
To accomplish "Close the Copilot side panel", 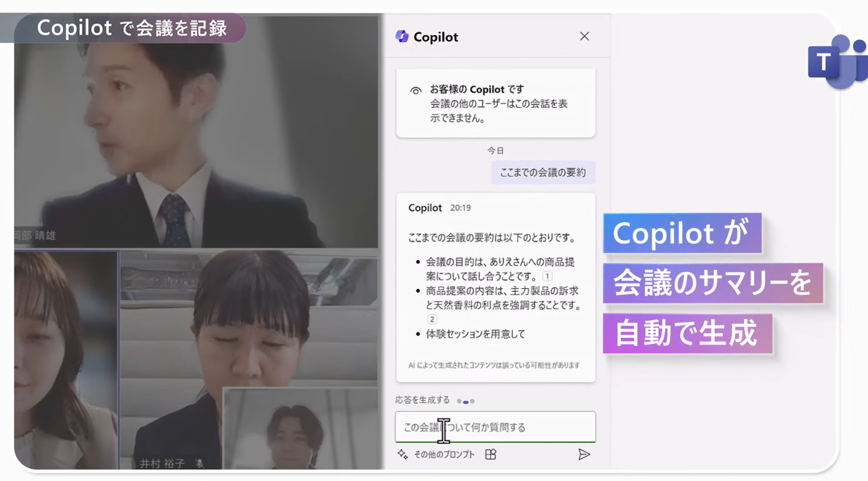I will tap(585, 37).
